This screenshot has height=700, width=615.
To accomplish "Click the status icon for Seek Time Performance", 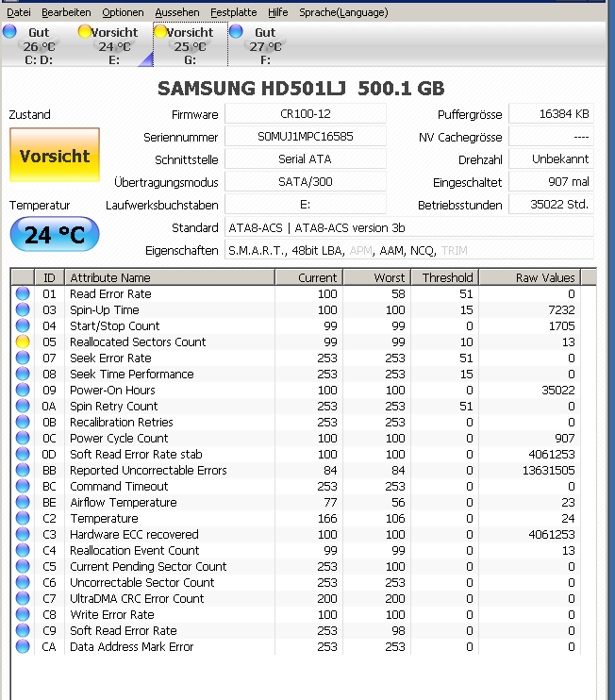I will click(23, 375).
